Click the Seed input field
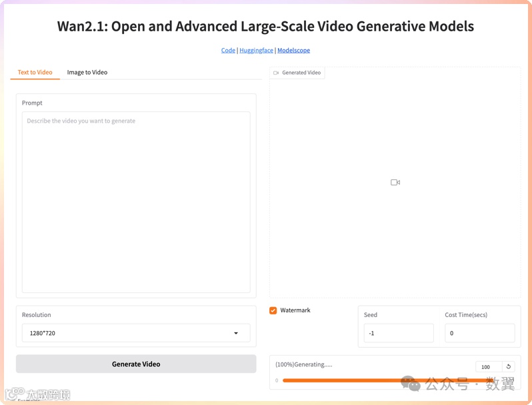 [x=399, y=333]
